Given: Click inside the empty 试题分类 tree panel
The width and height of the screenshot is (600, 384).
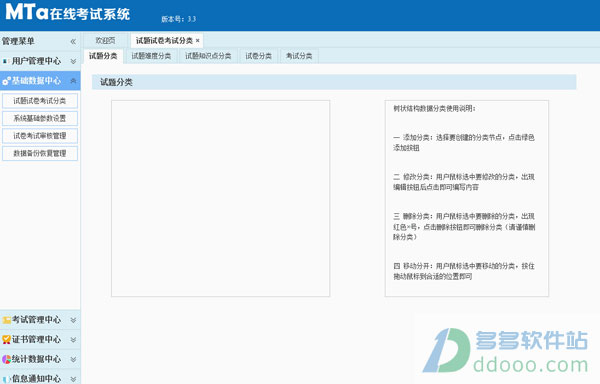Looking at the screenshot, I should point(220,199).
